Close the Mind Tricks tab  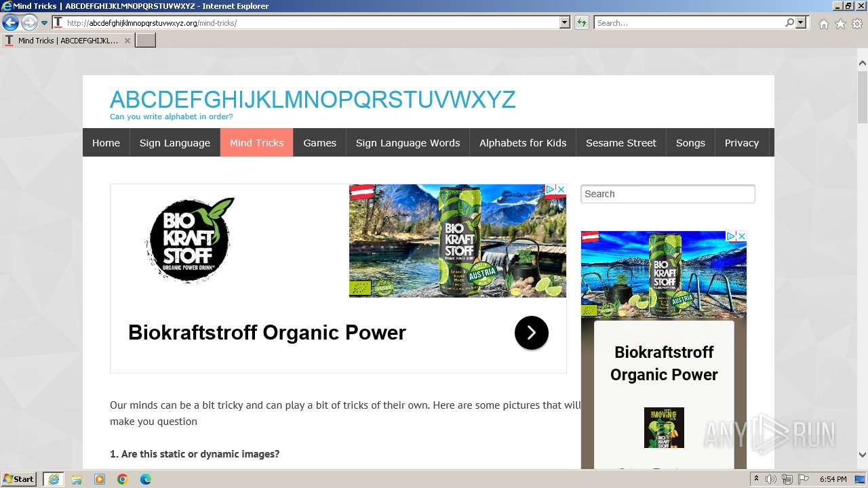(127, 41)
